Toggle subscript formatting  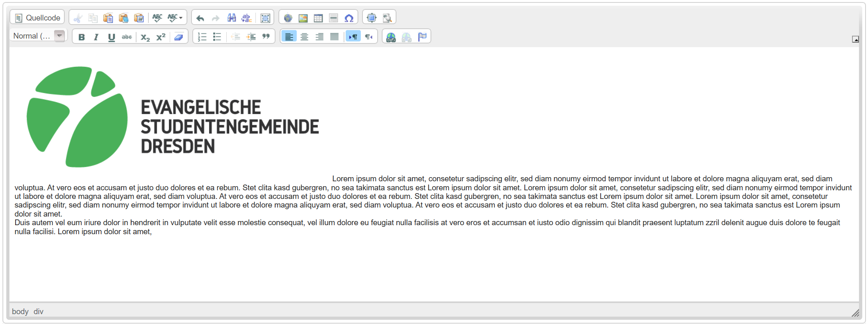point(145,37)
